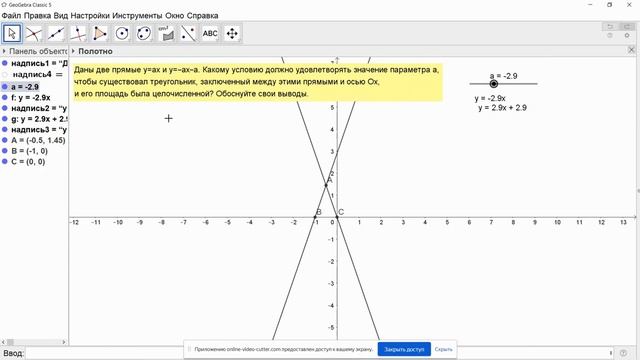Hide point A = (-0.5, 1.45)
Image resolution: width=640 pixels, height=360 pixels.
coord(4,140)
